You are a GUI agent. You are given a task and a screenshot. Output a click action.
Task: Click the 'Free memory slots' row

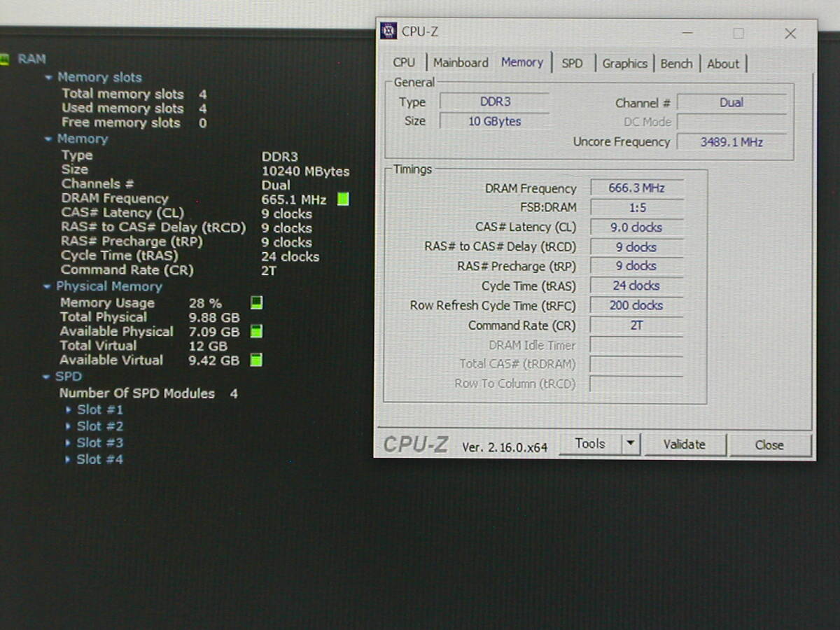pos(134,123)
